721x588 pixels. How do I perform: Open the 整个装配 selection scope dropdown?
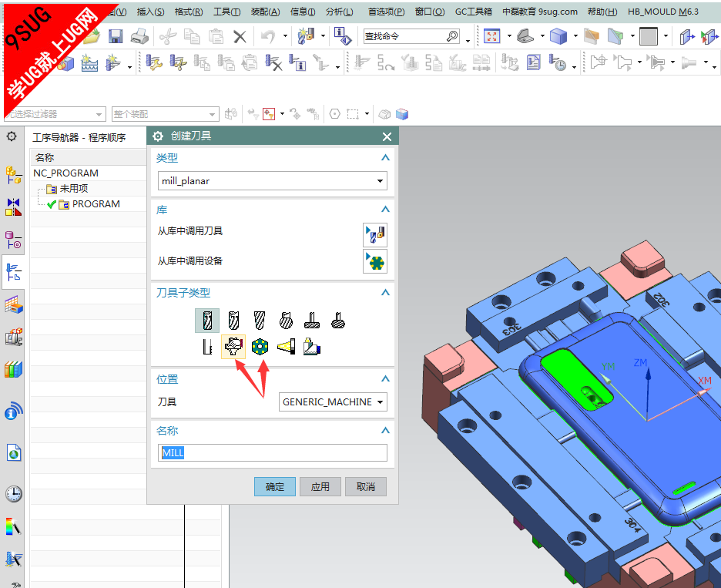[x=165, y=114]
